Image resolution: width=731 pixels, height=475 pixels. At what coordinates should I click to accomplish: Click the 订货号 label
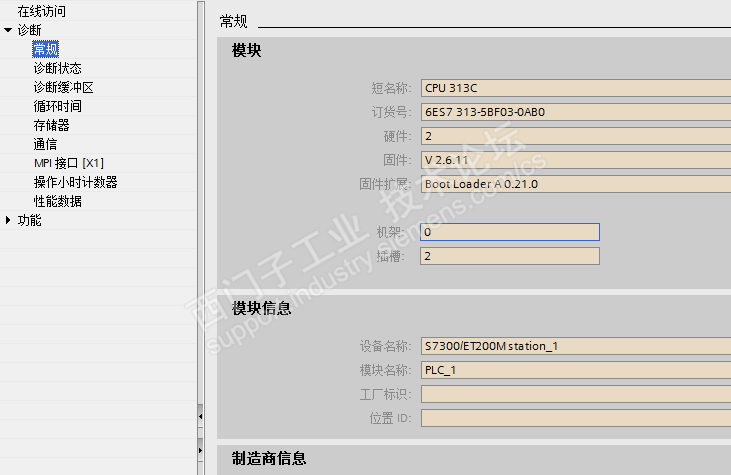[391, 112]
